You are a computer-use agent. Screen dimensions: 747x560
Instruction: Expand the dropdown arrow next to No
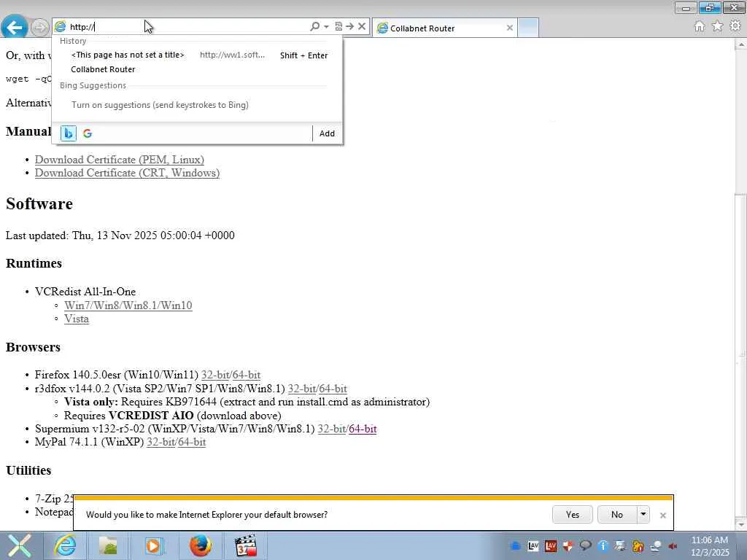tap(643, 514)
